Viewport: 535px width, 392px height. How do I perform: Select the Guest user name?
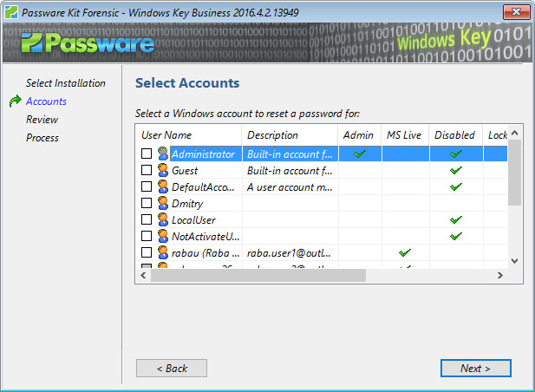185,171
